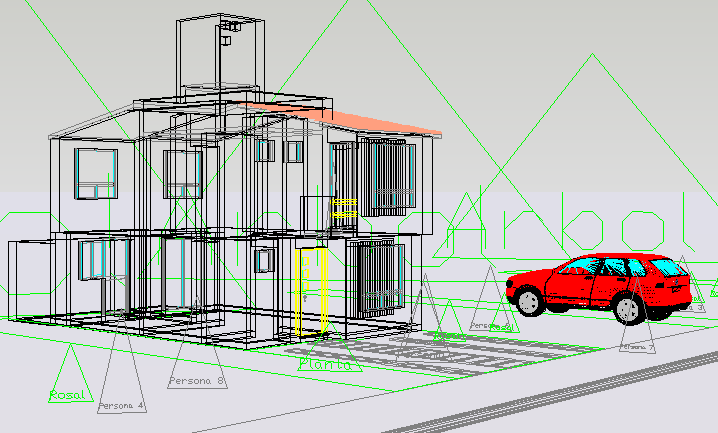Click the yellow balcony railing
Viewport: 718px width, 433px height.
click(x=344, y=208)
